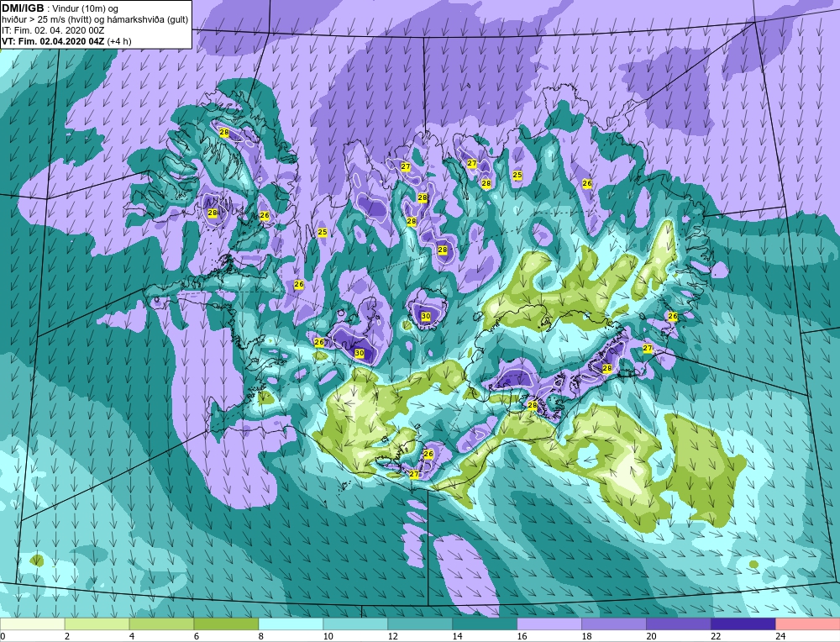840x642 pixels.
Task: Select the dark indigo 22–24 m/s legend swatch
Action: click(x=743, y=624)
